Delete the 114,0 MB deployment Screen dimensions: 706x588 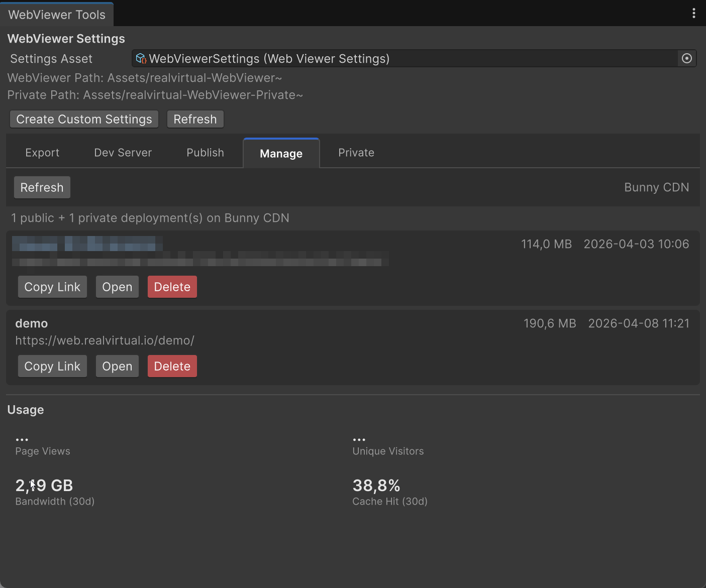coord(172,287)
